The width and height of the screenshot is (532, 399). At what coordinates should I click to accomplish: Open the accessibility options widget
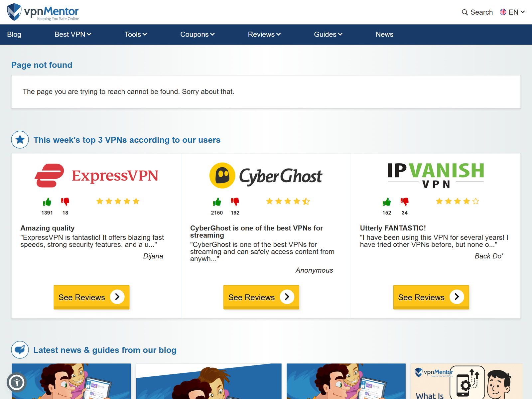click(17, 382)
